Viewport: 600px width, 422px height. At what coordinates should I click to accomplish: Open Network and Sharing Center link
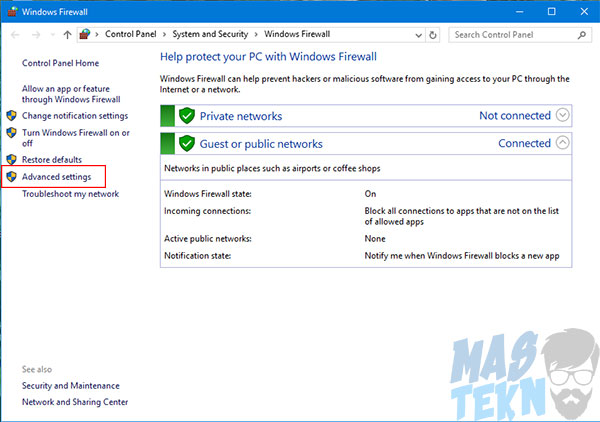pos(75,402)
